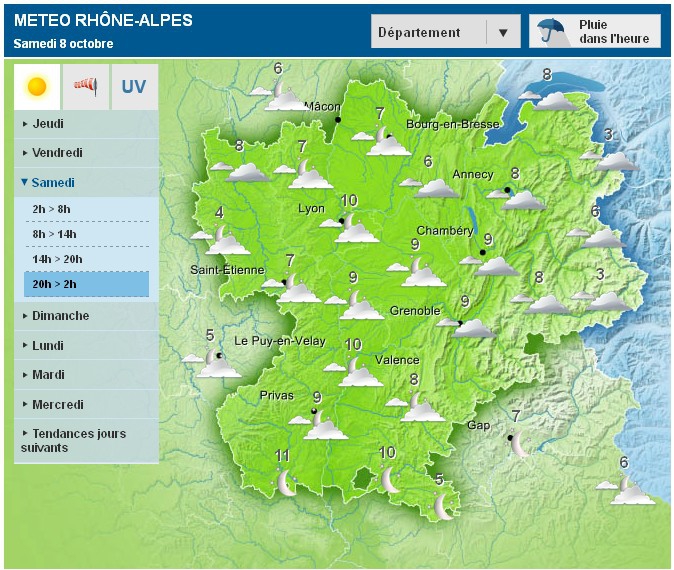
Task: Switch to the windsock wind tab
Action: click(x=86, y=86)
